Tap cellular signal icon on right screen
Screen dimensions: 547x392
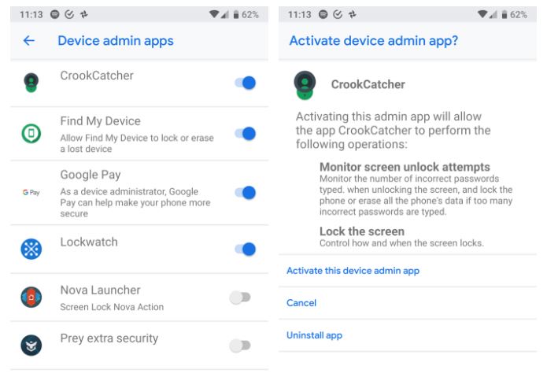tap(493, 15)
